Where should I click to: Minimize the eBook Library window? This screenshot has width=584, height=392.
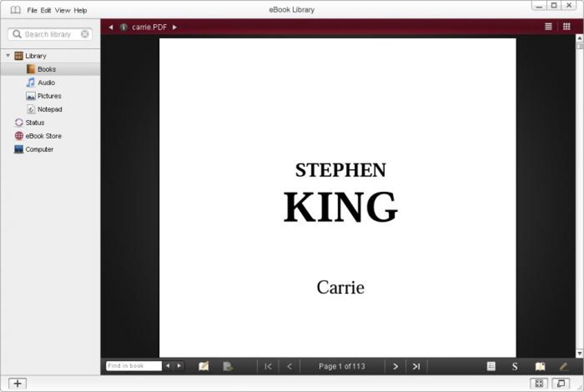[539, 6]
